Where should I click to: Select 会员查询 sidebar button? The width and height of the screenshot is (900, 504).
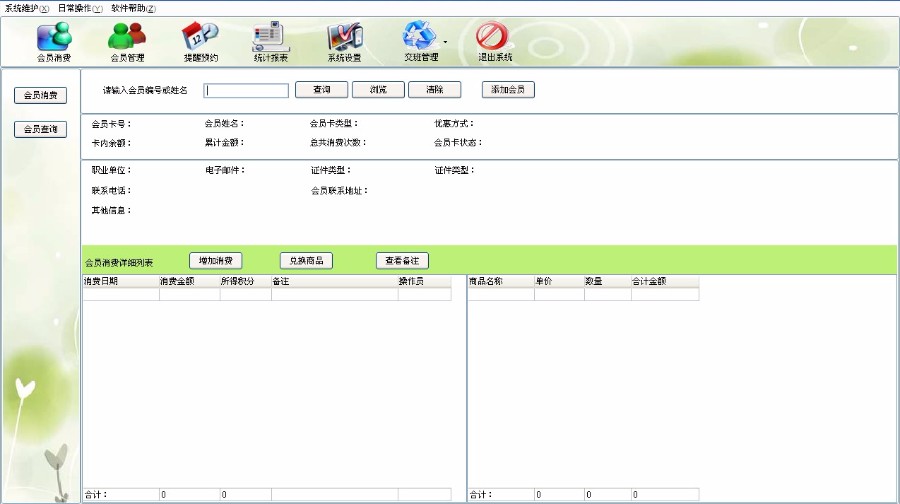[x=40, y=129]
